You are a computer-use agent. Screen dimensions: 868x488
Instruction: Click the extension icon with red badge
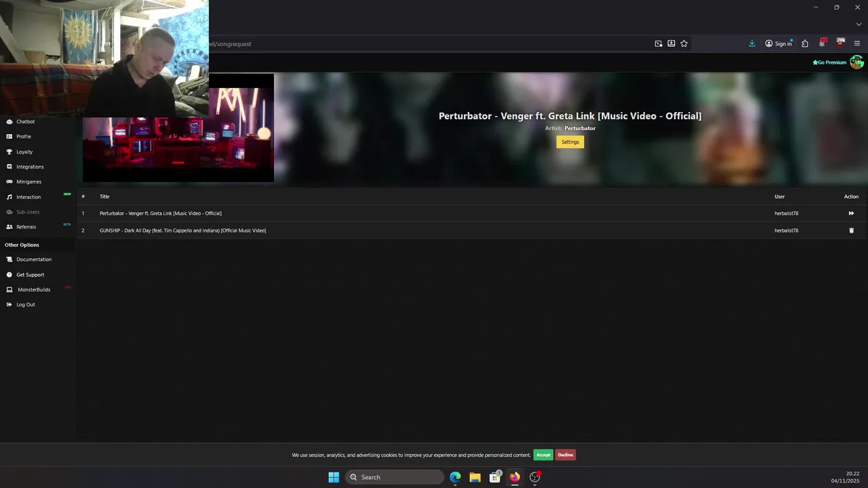point(823,43)
